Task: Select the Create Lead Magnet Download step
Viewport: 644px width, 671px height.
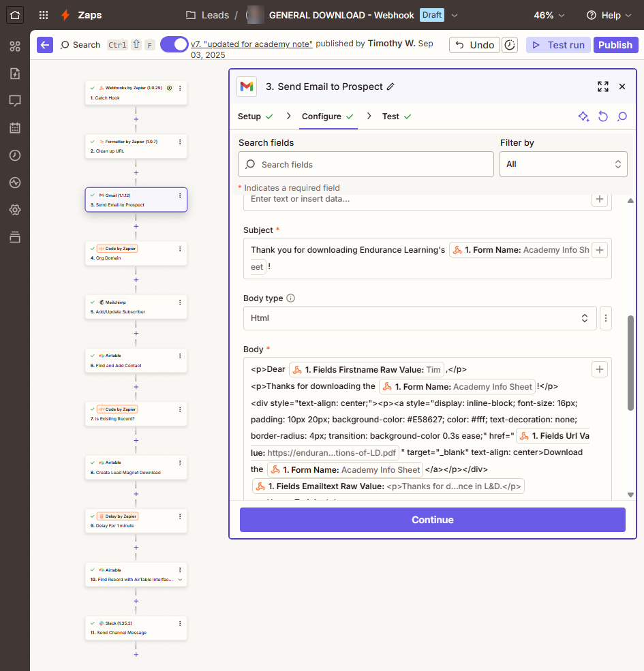Action: click(x=136, y=467)
